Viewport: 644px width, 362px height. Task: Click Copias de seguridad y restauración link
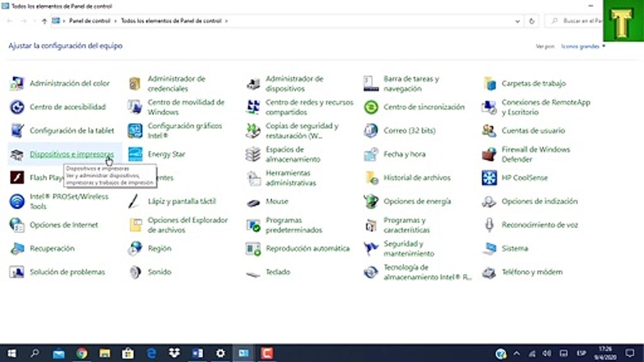coord(302,131)
